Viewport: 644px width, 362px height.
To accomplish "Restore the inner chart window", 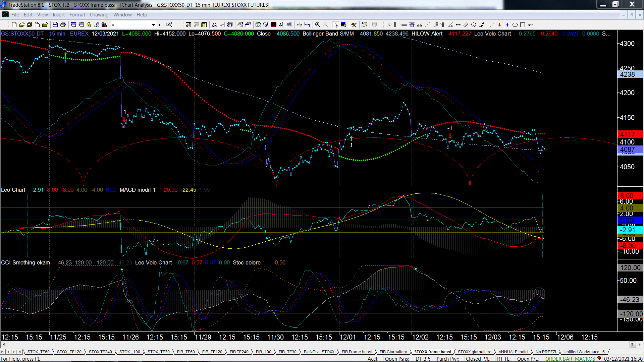I will pos(632,15).
